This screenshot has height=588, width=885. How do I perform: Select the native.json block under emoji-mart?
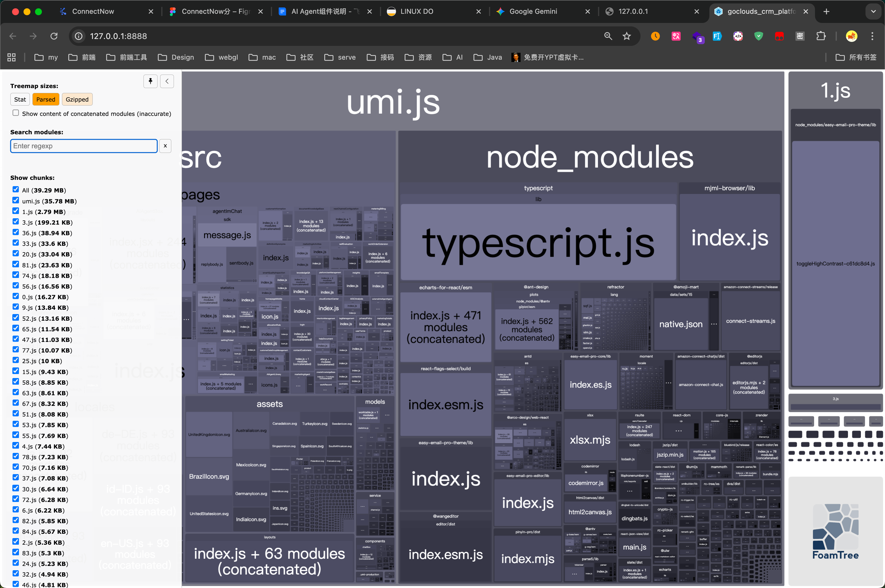(x=681, y=324)
